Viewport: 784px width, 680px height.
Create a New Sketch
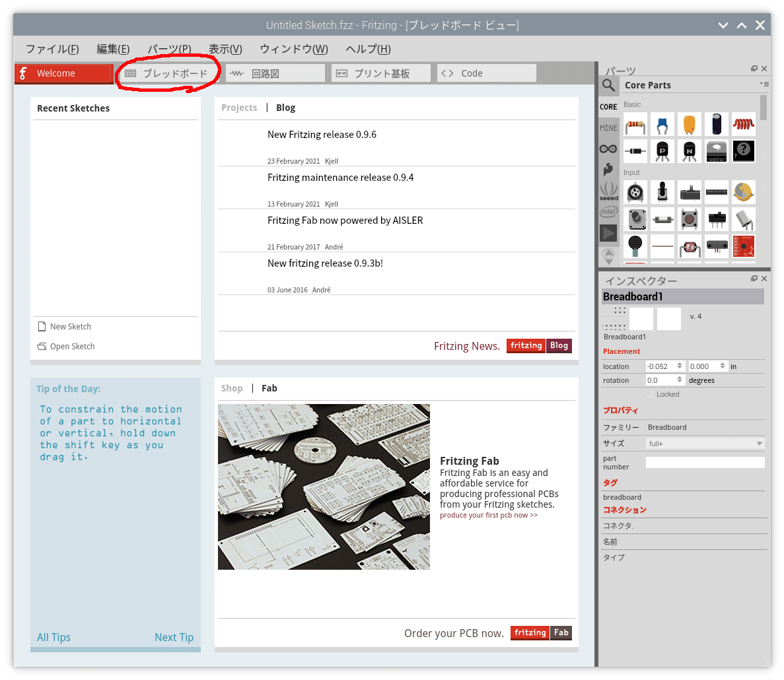65,327
